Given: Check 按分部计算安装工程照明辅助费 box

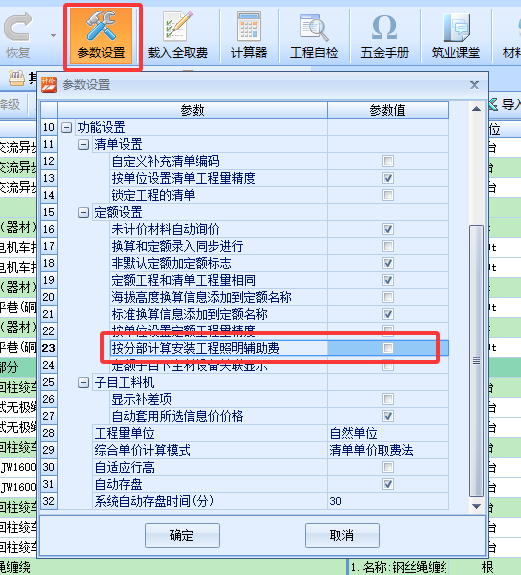Looking at the screenshot, I should pyautogui.click(x=388, y=348).
